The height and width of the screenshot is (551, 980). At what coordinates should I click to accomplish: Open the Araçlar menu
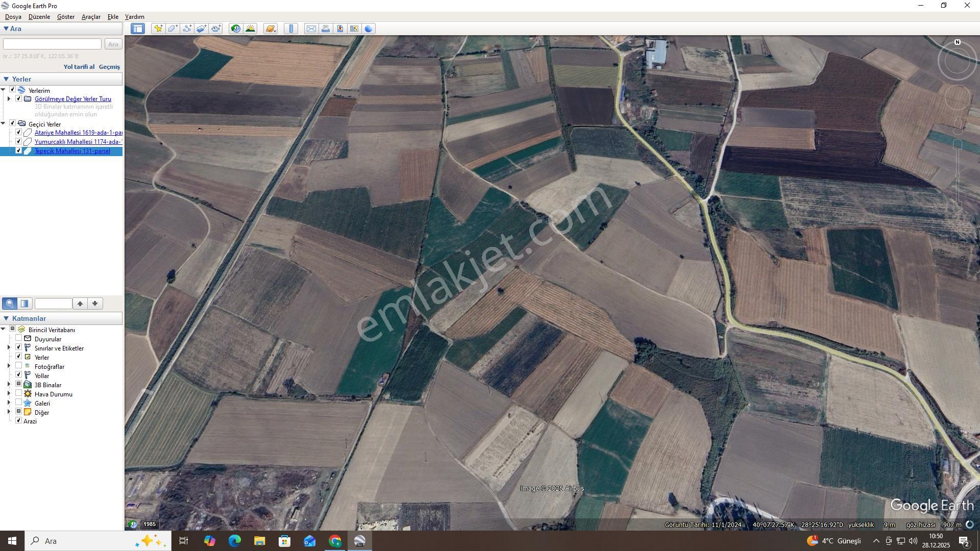coord(91,17)
